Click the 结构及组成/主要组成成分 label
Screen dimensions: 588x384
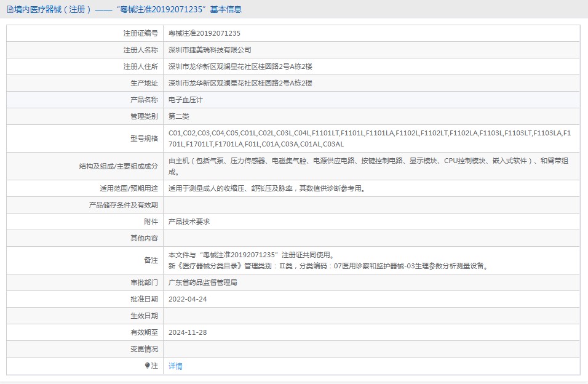click(119, 166)
